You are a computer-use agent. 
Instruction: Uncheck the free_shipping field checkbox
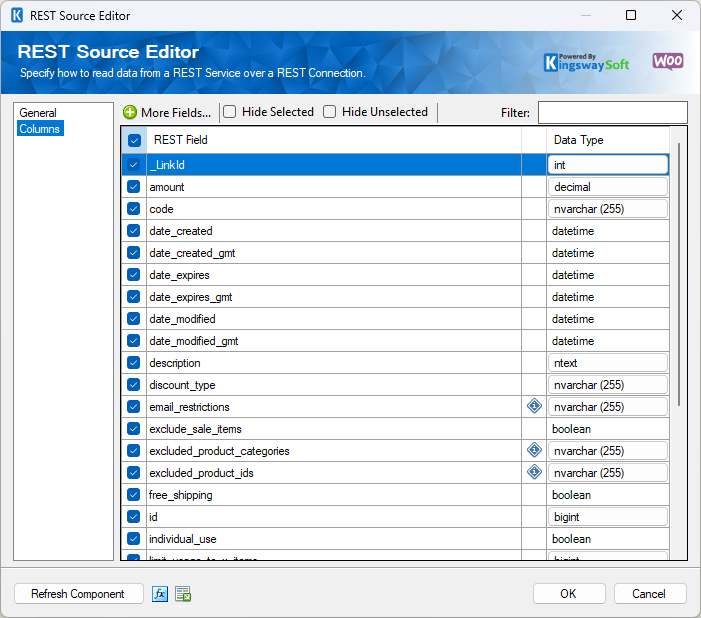point(133,494)
